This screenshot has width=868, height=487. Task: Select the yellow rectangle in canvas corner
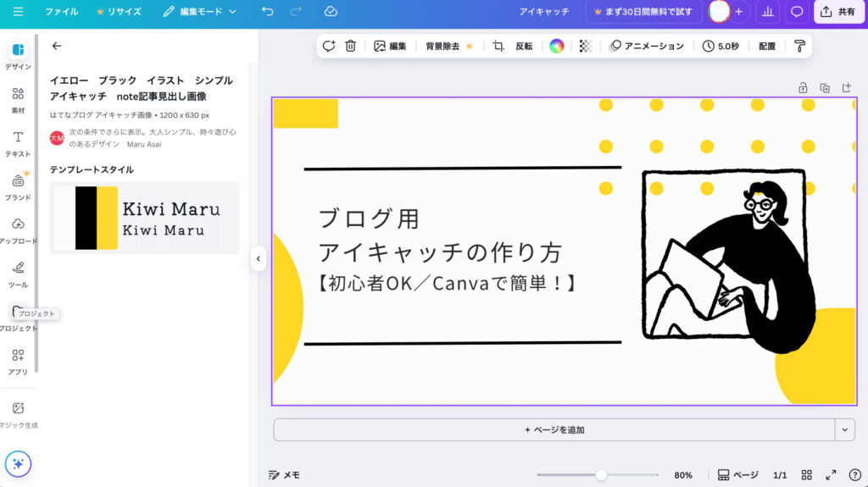click(x=305, y=113)
